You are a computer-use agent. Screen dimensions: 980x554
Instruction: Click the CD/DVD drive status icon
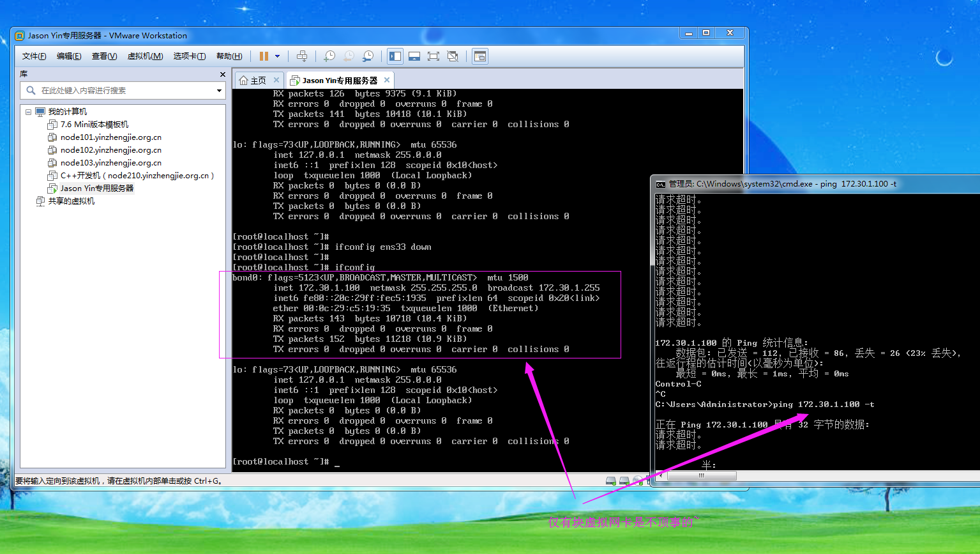point(638,481)
